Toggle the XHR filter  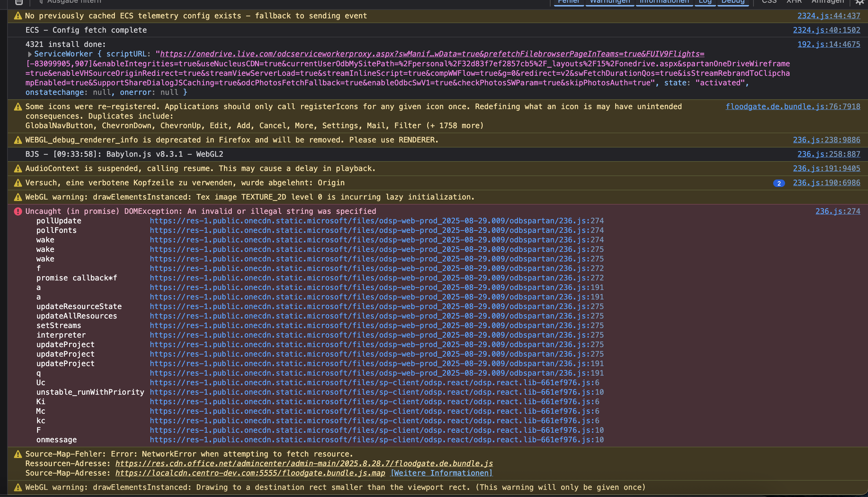click(x=794, y=2)
